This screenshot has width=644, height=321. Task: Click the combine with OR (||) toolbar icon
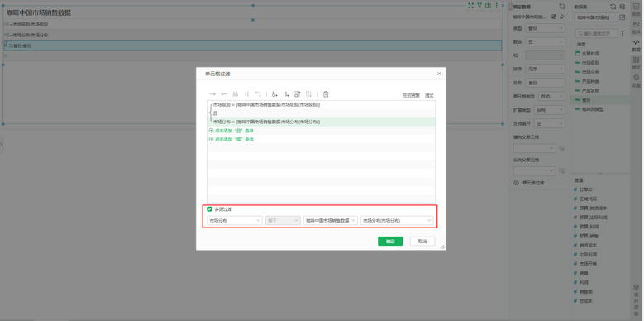pos(247,94)
